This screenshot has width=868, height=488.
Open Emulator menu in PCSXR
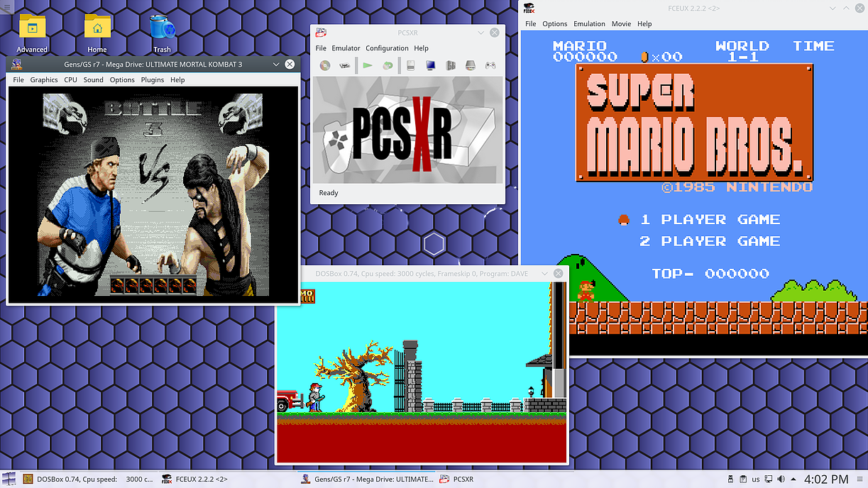point(346,48)
